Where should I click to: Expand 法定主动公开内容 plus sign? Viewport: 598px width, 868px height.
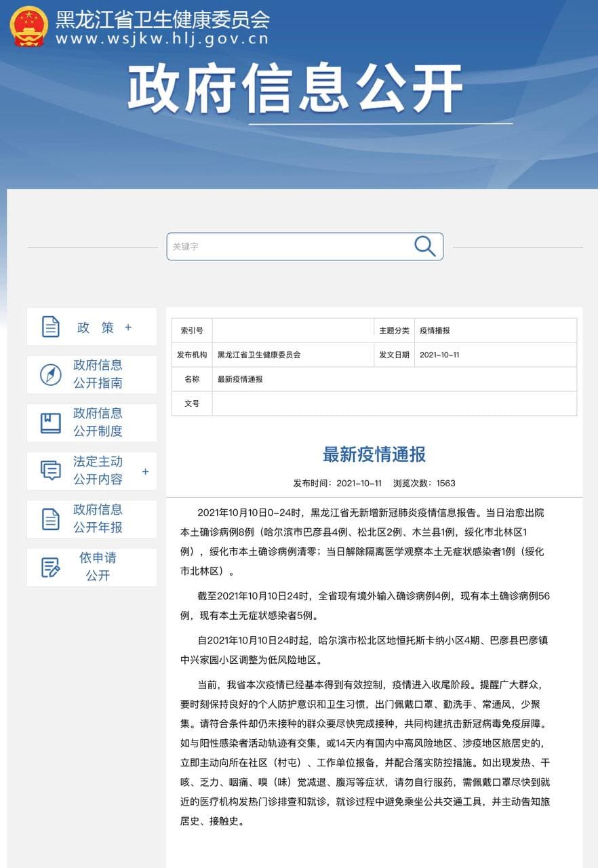(145, 472)
